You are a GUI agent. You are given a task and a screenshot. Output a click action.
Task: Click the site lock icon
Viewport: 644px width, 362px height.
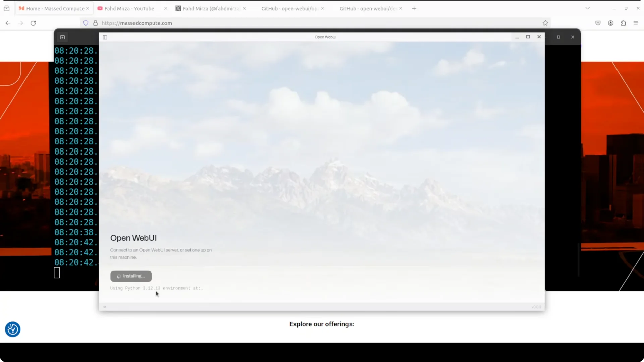point(96,23)
